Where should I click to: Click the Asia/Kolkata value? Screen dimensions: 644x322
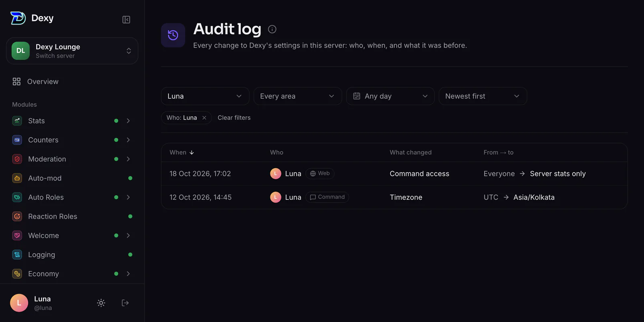click(534, 197)
